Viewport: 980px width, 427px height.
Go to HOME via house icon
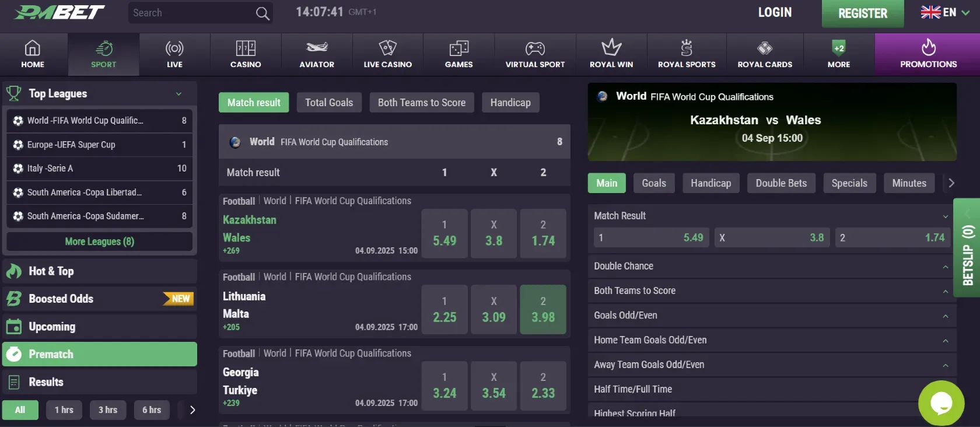(33, 48)
